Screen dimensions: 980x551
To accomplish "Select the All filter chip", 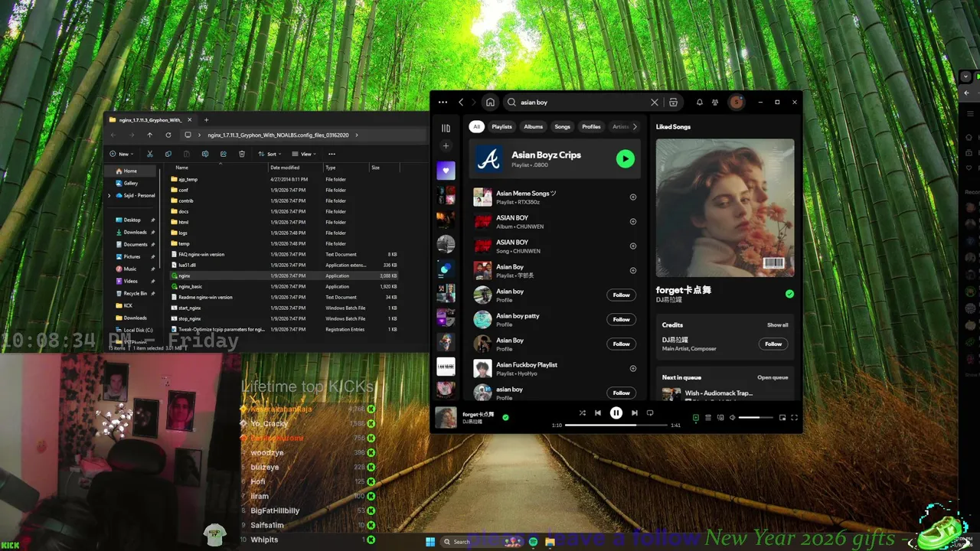I will coord(476,127).
